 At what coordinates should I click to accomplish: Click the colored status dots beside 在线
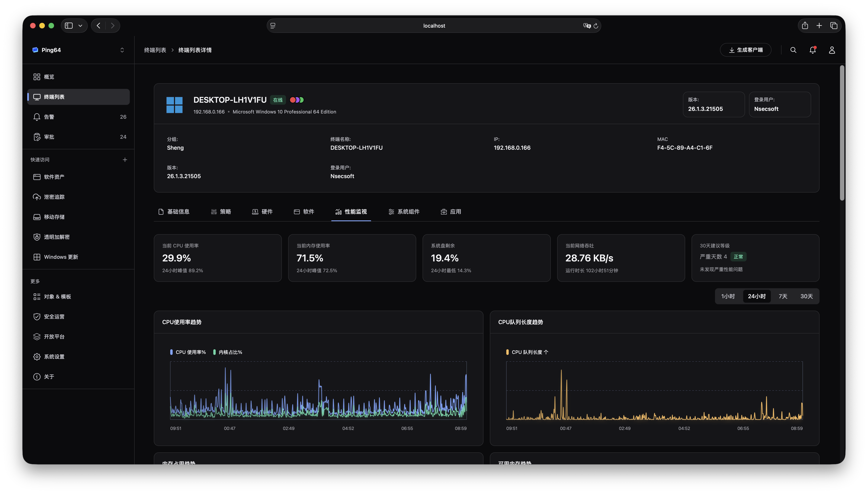pos(297,100)
